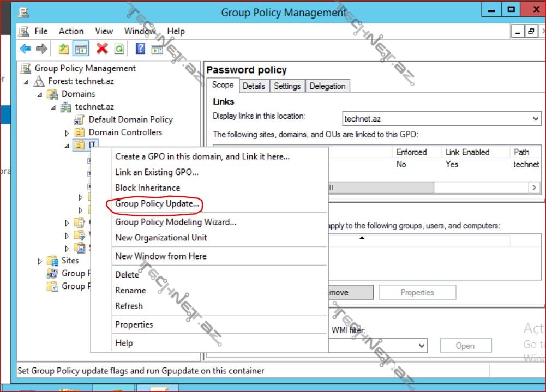Expand the Sites node in the tree
The width and height of the screenshot is (546, 392).
[40, 261]
